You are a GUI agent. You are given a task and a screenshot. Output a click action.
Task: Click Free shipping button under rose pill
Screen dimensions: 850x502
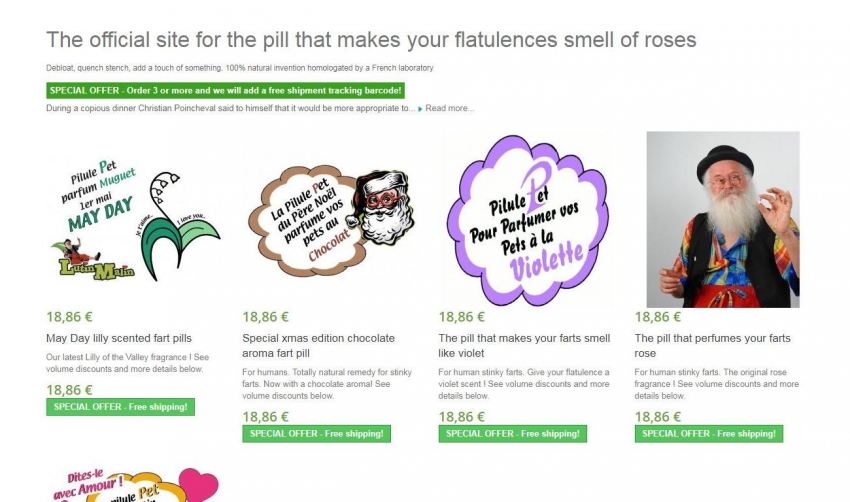point(709,434)
